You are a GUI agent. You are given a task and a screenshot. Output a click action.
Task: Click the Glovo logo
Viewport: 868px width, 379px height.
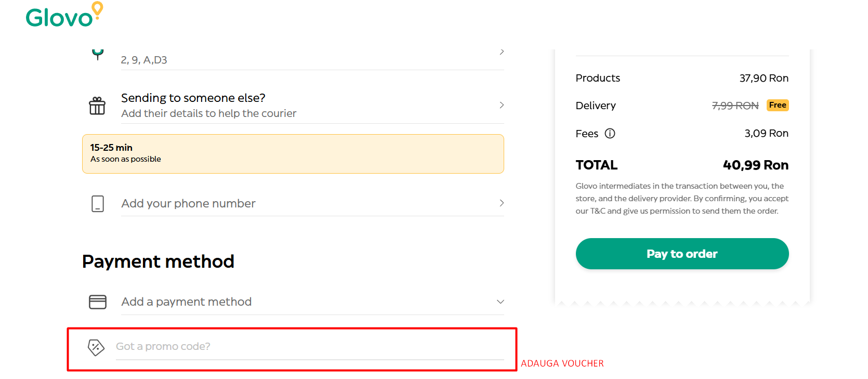click(64, 15)
